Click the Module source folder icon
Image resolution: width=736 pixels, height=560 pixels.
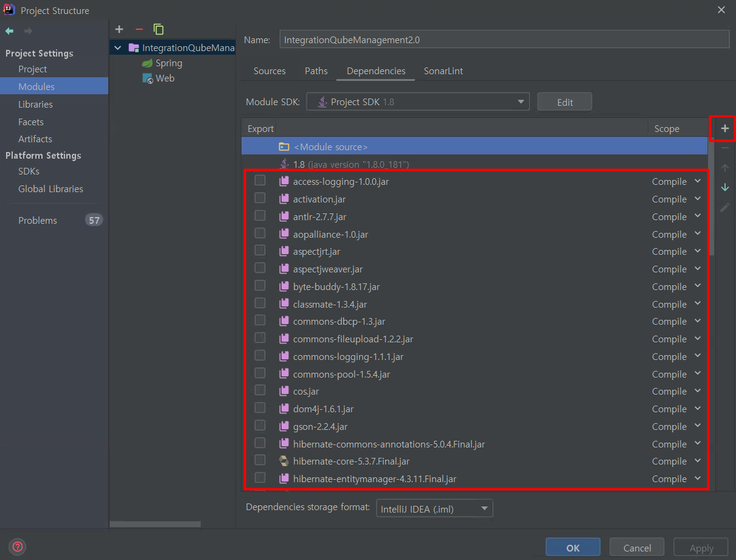pos(283,147)
